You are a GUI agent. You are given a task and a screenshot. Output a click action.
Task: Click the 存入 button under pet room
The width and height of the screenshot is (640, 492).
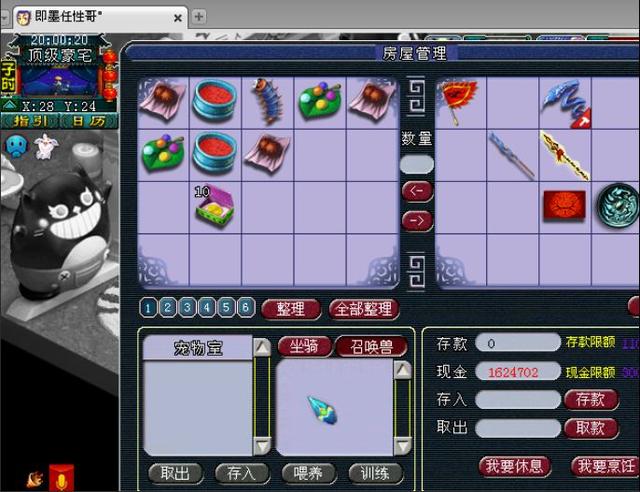coord(242,474)
